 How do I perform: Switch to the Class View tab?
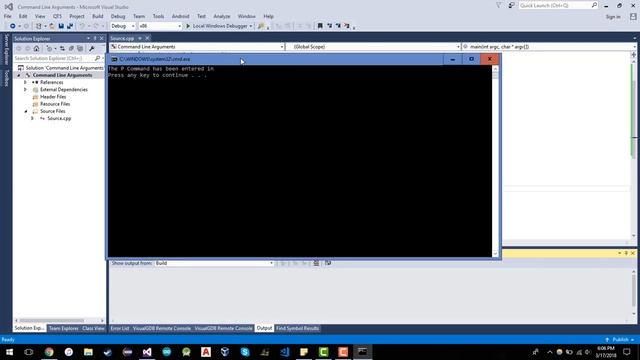point(93,328)
